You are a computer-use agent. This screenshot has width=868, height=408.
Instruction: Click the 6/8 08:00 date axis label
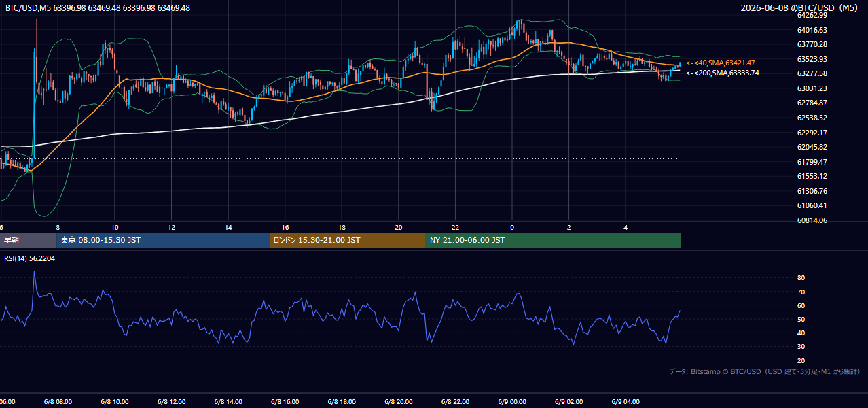tap(58, 402)
